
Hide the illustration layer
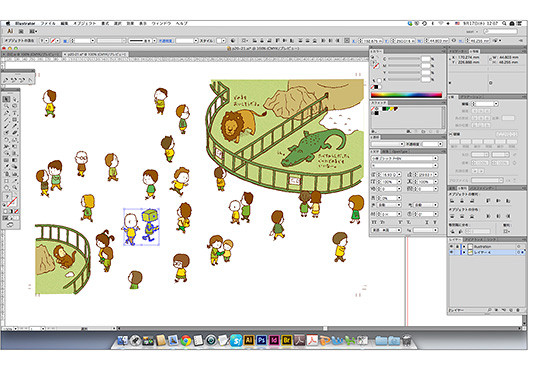pos(451,247)
